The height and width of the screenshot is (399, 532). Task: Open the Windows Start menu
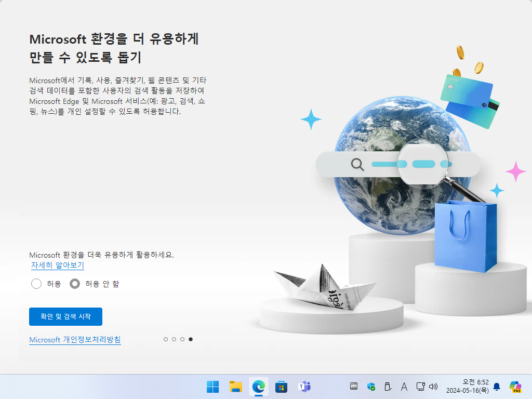212,387
